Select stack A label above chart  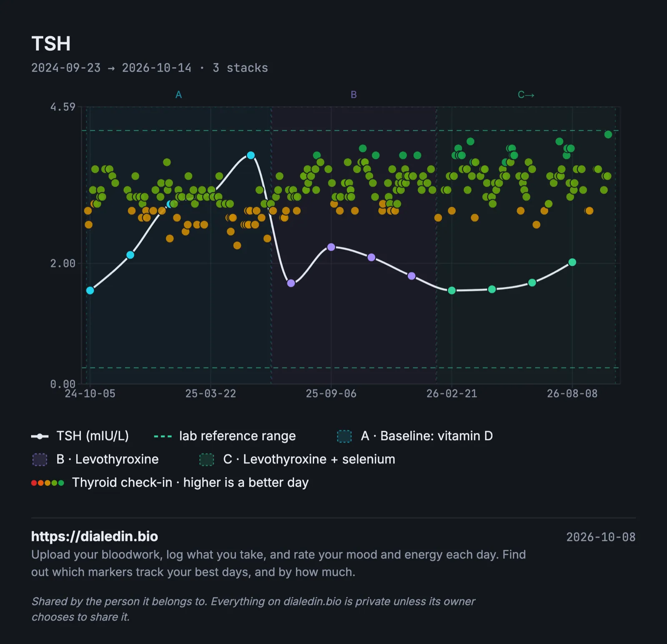[x=178, y=95]
